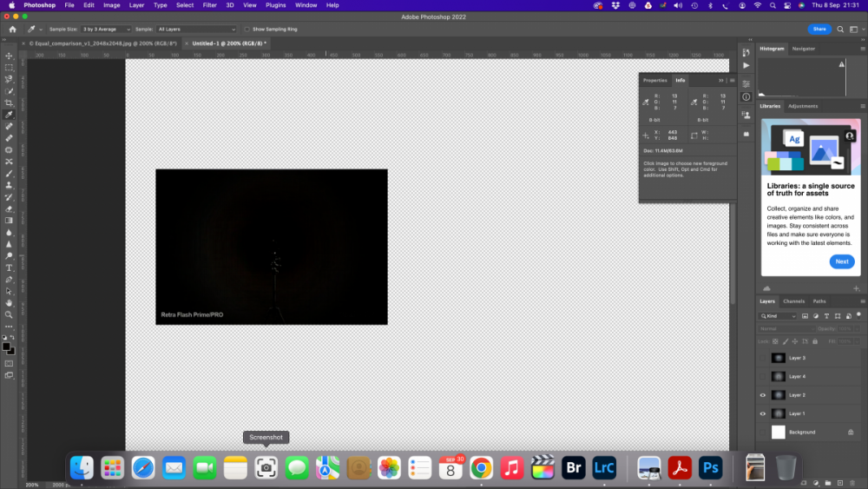The height and width of the screenshot is (489, 868).
Task: Open the Actions play panel icon
Action: [x=746, y=65]
